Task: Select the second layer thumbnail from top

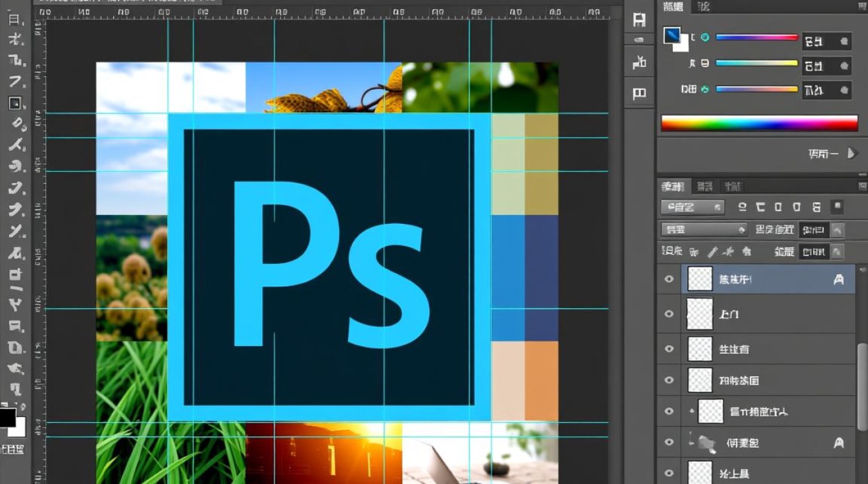Action: tap(700, 314)
